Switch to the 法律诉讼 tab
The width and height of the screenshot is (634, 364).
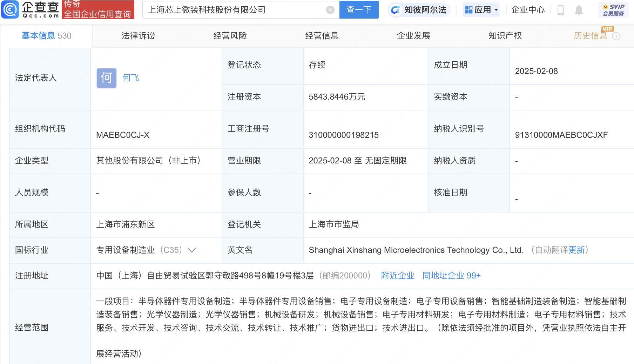[138, 36]
